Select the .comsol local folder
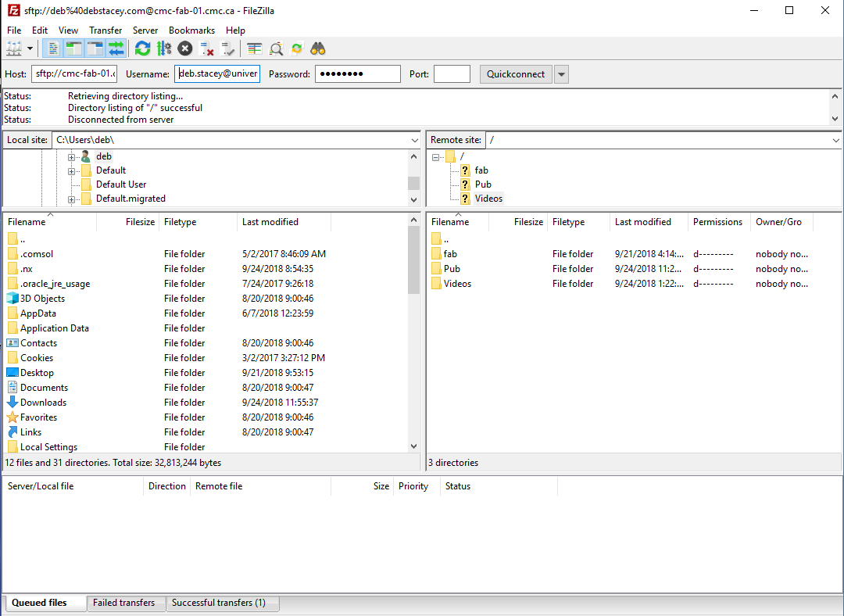Screen dimensions: 844x616 coord(37,253)
